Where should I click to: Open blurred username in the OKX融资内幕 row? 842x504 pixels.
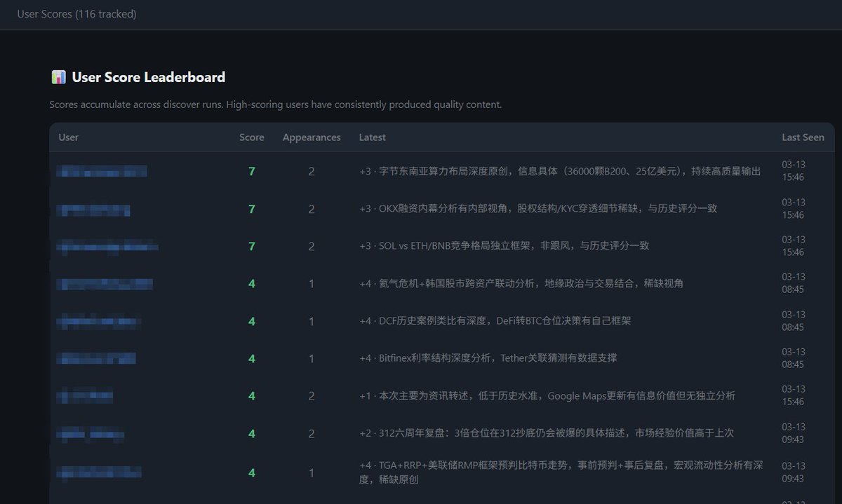coord(93,209)
